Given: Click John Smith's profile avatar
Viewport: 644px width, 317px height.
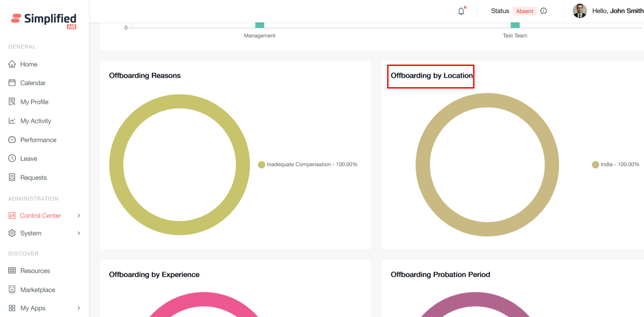Looking at the screenshot, I should (x=580, y=11).
